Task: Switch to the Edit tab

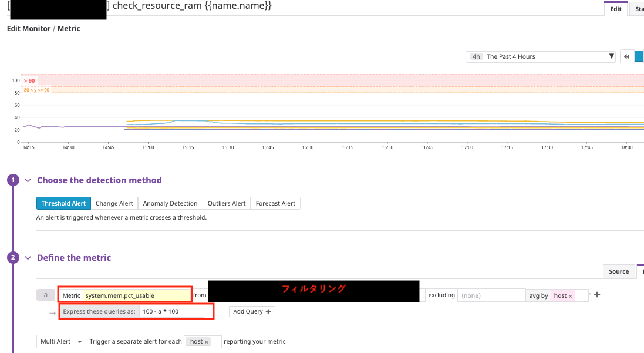Action: (x=615, y=9)
